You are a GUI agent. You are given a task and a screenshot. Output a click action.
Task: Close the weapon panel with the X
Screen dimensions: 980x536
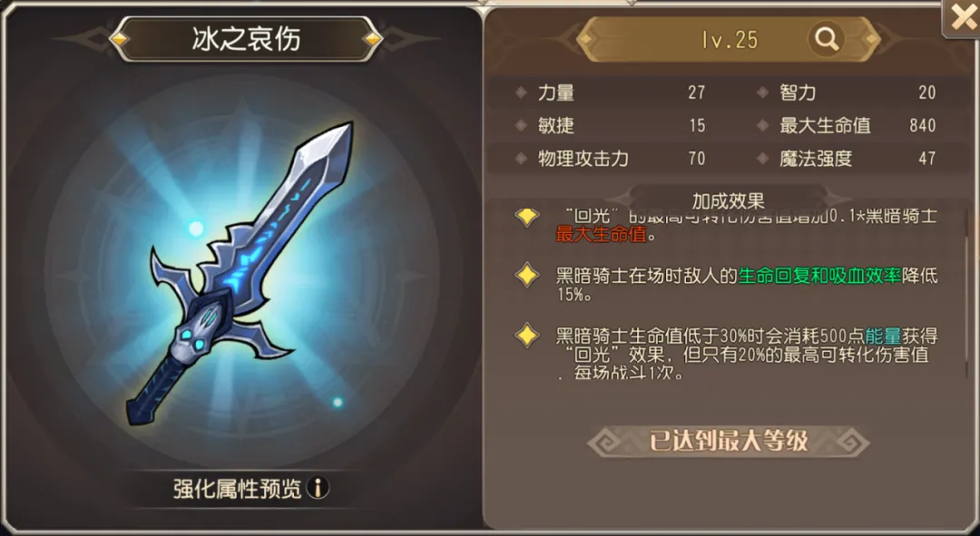point(963,19)
